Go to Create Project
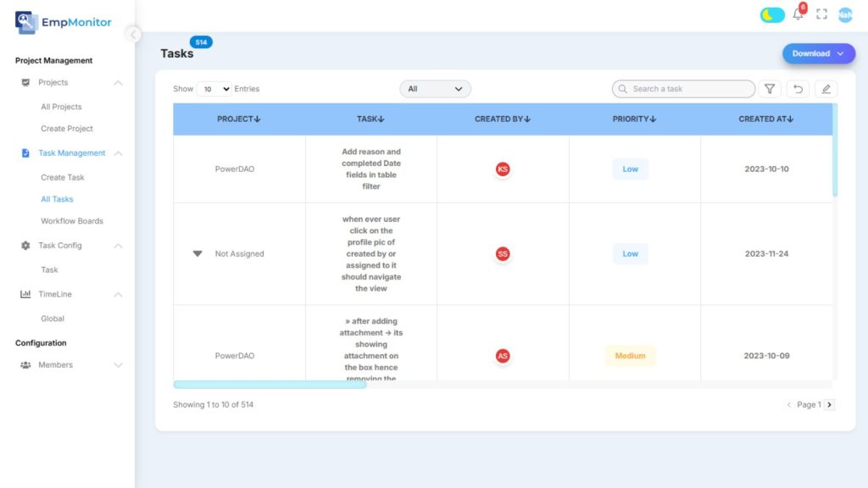 pos(66,129)
